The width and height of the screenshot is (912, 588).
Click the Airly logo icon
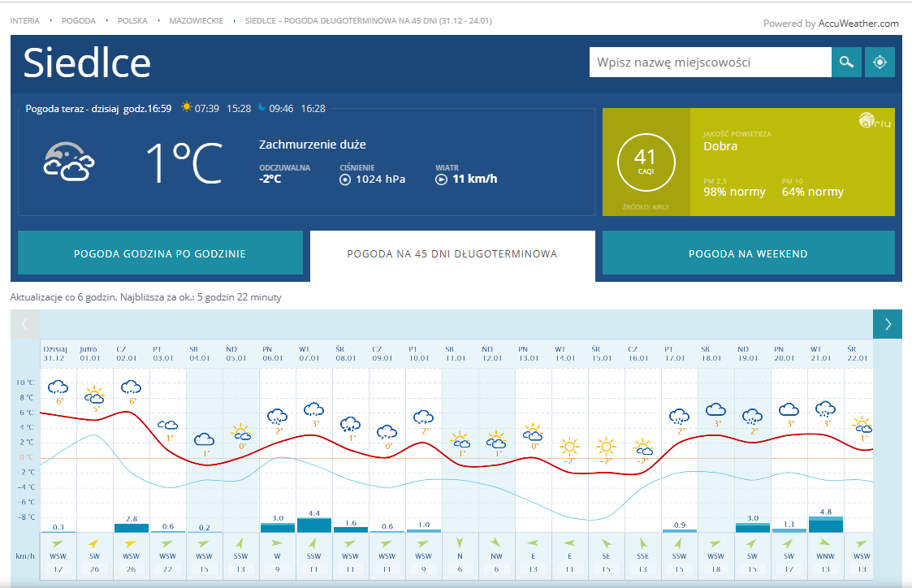click(x=875, y=123)
